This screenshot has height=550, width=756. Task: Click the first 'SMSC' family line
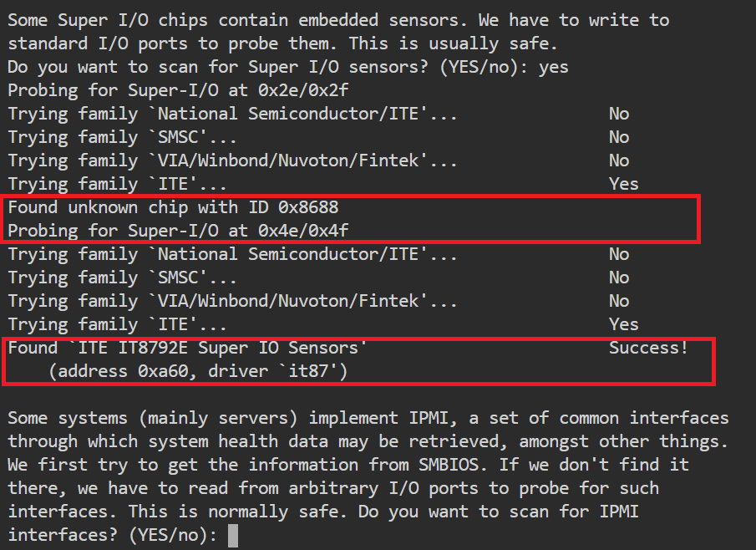coord(123,137)
